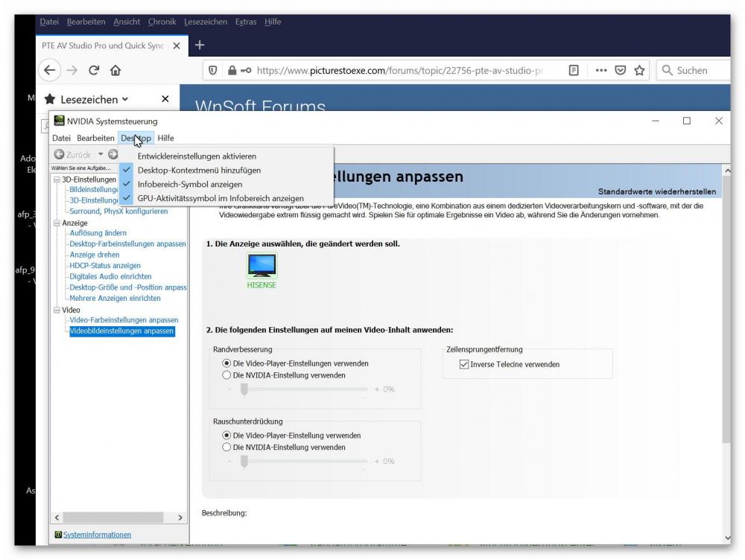
Task: Click the Systeminformationen icon
Action: coord(58,535)
